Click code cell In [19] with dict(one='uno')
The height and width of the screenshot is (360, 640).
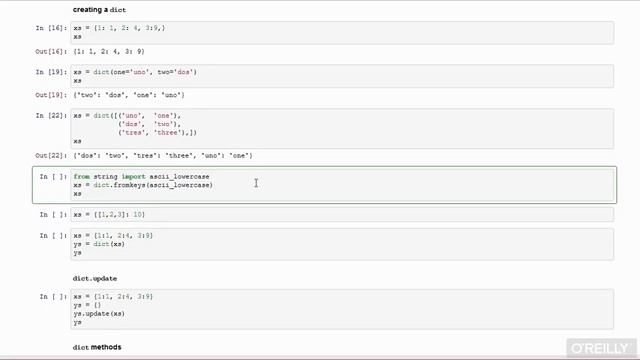[x=342, y=76]
